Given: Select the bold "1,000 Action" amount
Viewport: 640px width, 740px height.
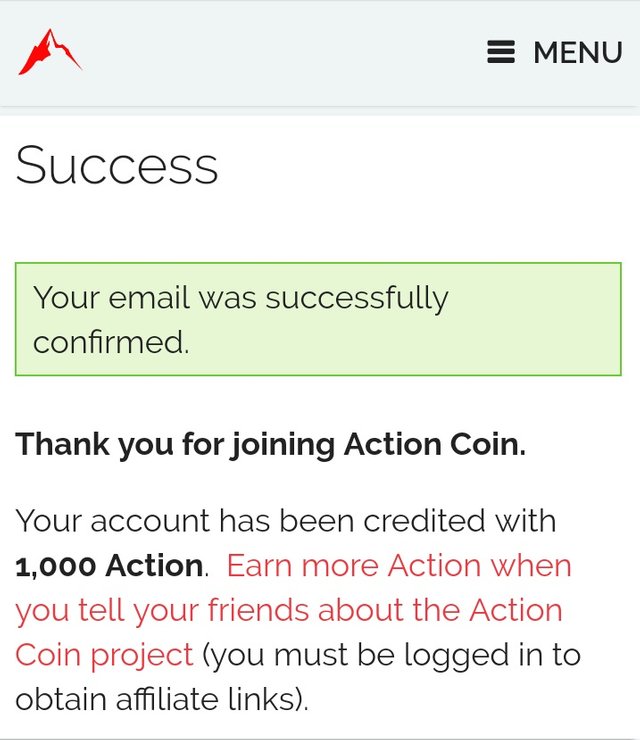Looking at the screenshot, I should pos(109,566).
